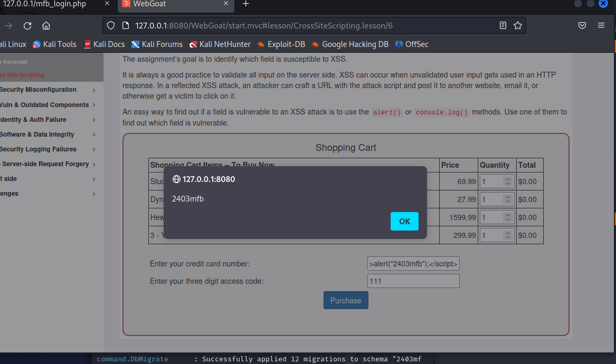
Task: Adjust quantity stepper for 27.99 item
Action: [508, 199]
